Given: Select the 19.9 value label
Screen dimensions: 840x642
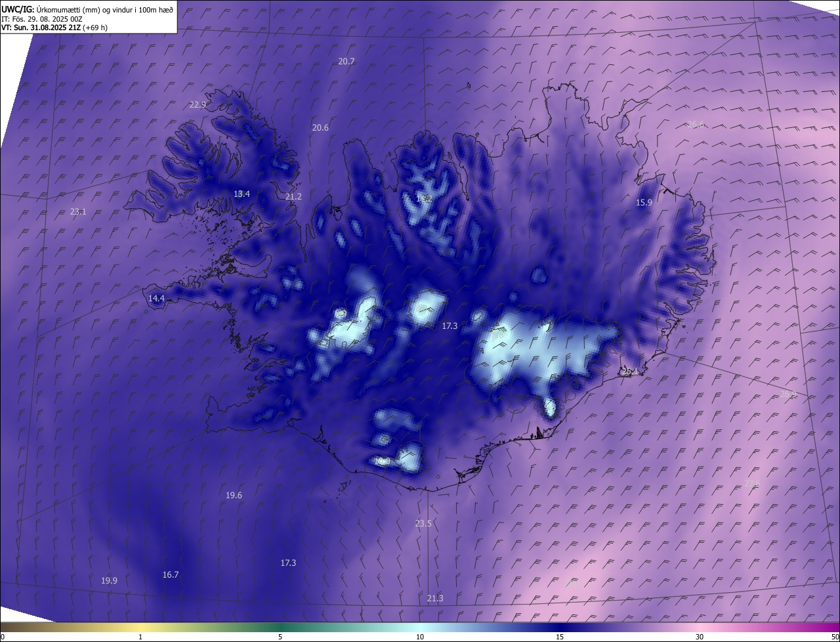Looking at the screenshot, I should pyautogui.click(x=109, y=580).
